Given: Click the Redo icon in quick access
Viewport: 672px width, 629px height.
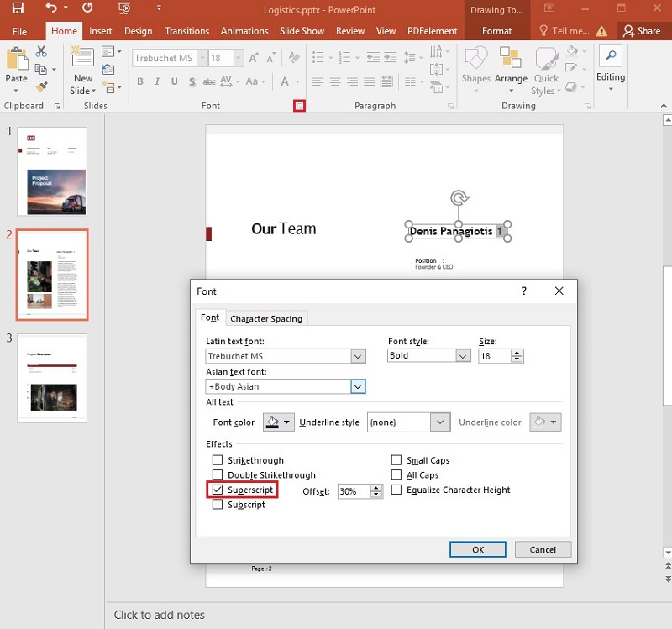Looking at the screenshot, I should tap(87, 8).
